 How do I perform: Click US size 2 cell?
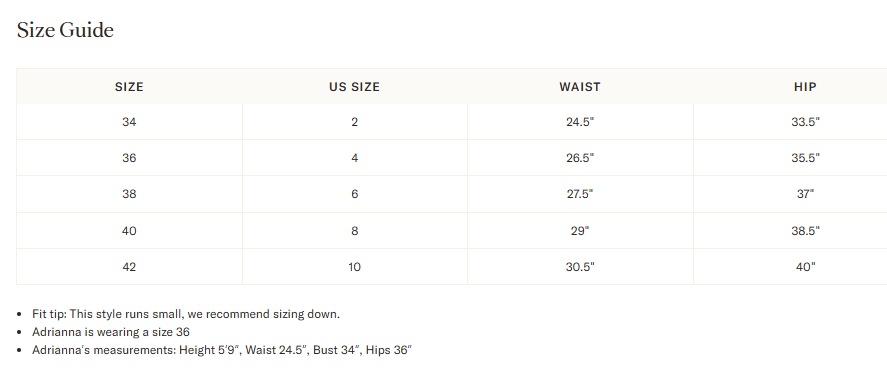pos(354,122)
